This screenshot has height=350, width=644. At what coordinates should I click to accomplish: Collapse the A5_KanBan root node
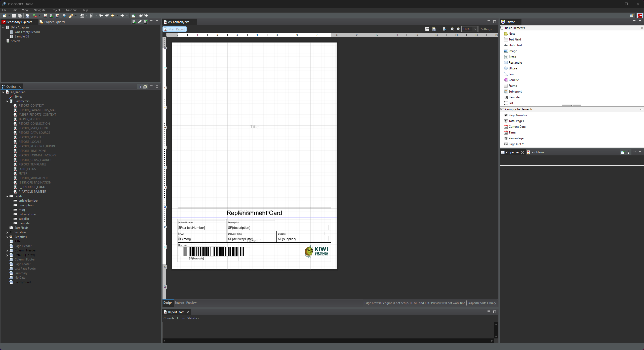pos(3,92)
